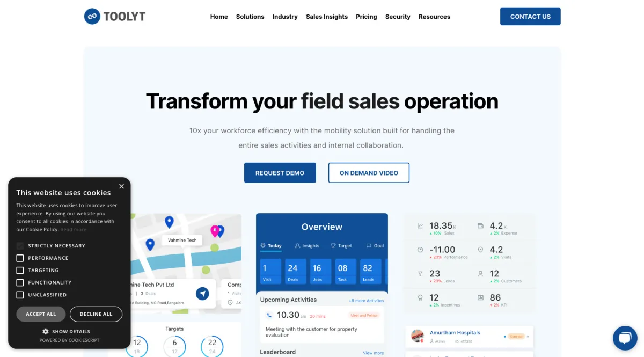
Task: Click the Target trophy icon in Overview
Action: (333, 246)
